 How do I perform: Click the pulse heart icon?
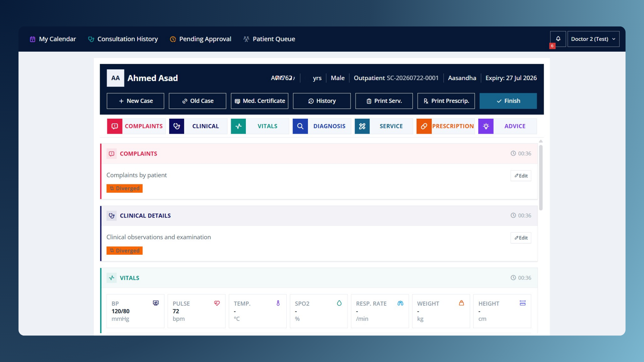click(x=217, y=303)
